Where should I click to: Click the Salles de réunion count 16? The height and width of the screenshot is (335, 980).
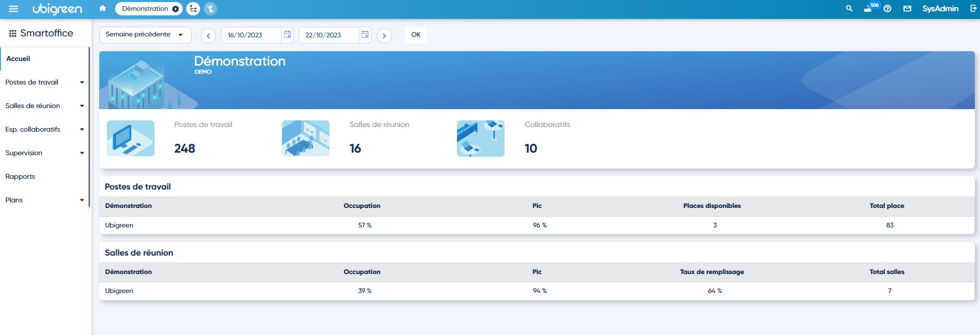pos(355,149)
